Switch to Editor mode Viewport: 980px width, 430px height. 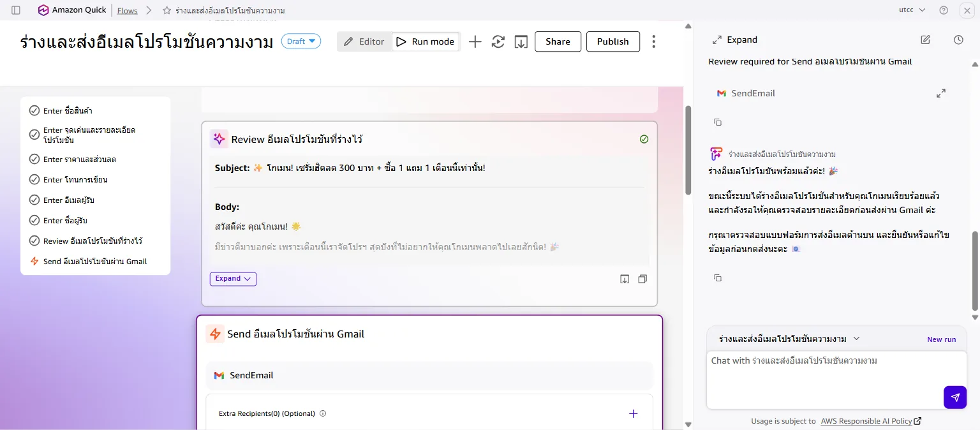(364, 41)
